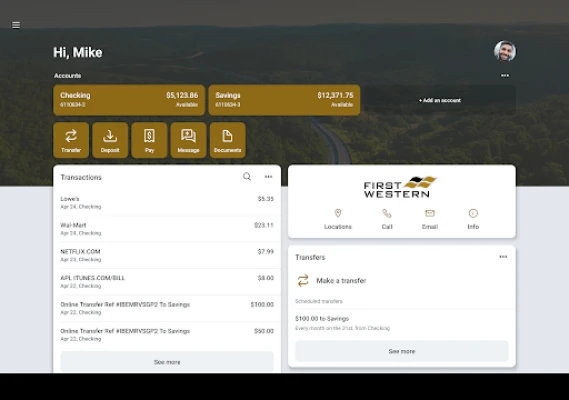Open the Documents quick action
The height and width of the screenshot is (400, 569).
[x=228, y=140]
